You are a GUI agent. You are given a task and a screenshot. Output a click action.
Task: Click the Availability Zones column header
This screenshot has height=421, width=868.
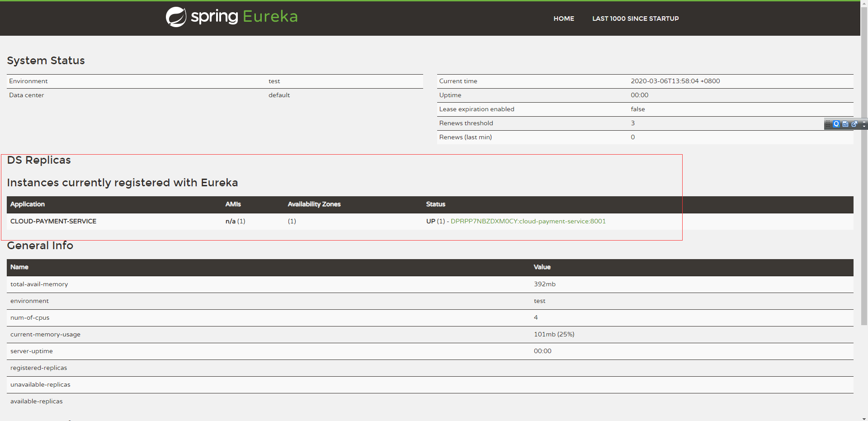pos(314,204)
